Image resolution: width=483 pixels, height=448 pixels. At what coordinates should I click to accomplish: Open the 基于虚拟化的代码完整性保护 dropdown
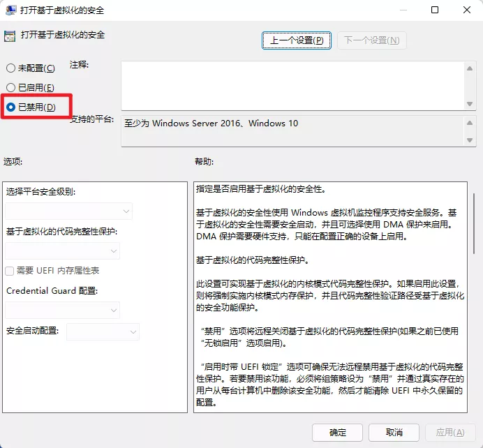[x=63, y=251]
